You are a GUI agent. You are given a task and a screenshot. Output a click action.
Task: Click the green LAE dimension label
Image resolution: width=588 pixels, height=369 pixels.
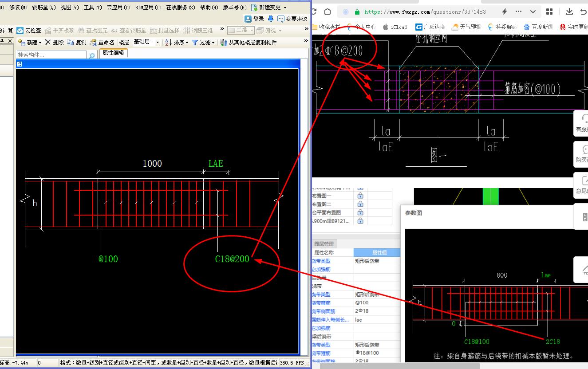point(216,164)
